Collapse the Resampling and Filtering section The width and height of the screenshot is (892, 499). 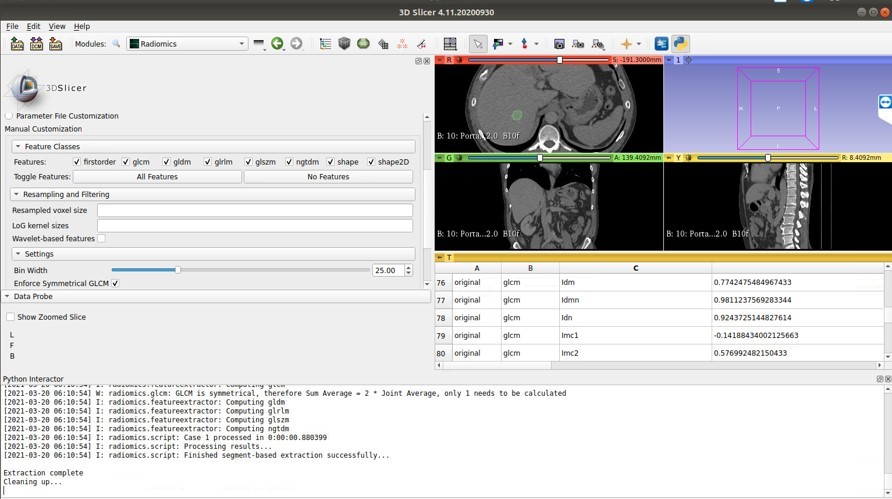click(213, 194)
